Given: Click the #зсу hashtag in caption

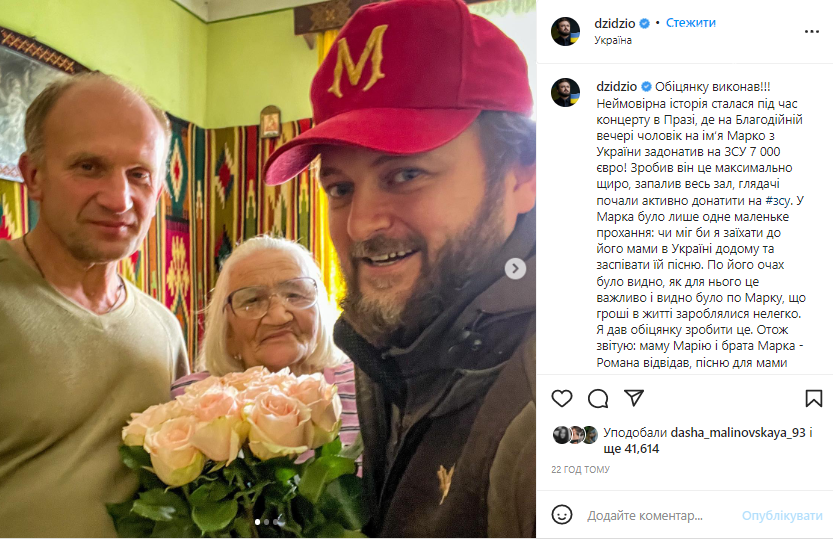Looking at the screenshot, I should coord(779,201).
